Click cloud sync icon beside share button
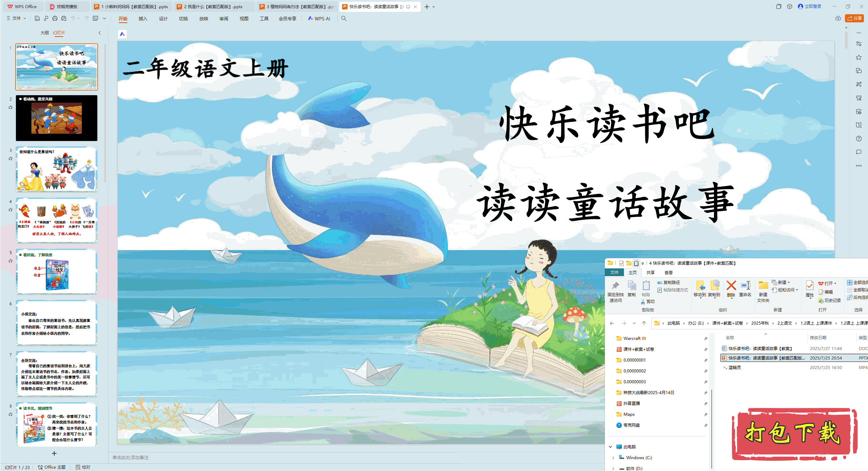The height and width of the screenshot is (471, 868). click(x=838, y=18)
